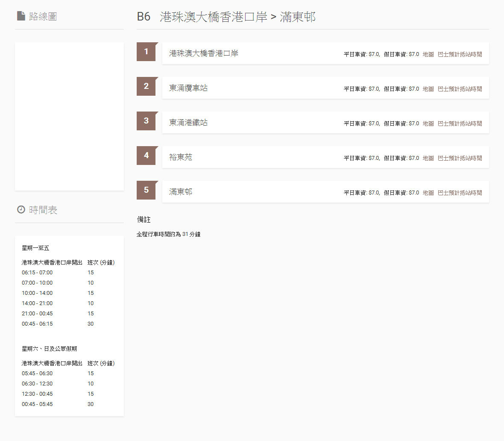504x441 pixels.
Task: Click 全程行車時間約為 31 分鐘 note
Action: 168,234
